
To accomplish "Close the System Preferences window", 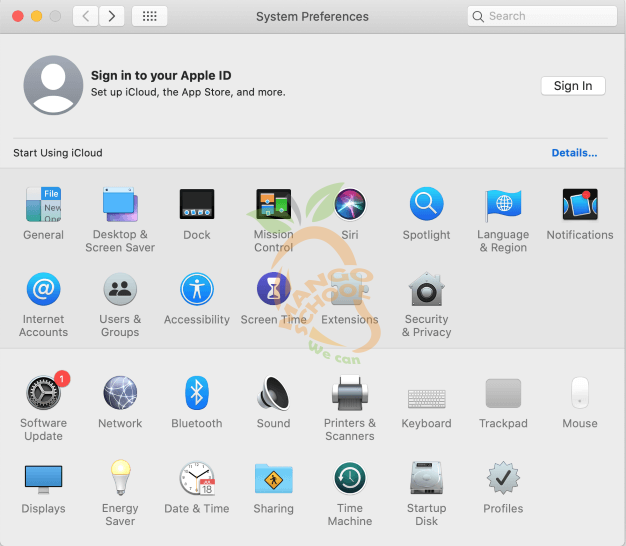I will pyautogui.click(x=18, y=16).
